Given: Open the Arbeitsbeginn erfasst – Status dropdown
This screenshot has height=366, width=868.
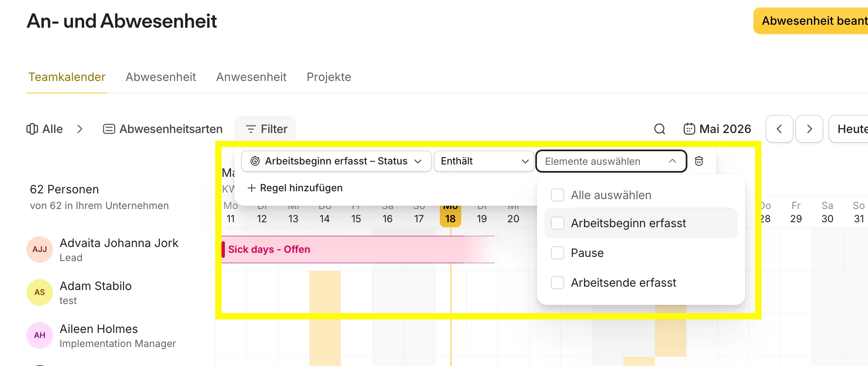Looking at the screenshot, I should point(336,161).
